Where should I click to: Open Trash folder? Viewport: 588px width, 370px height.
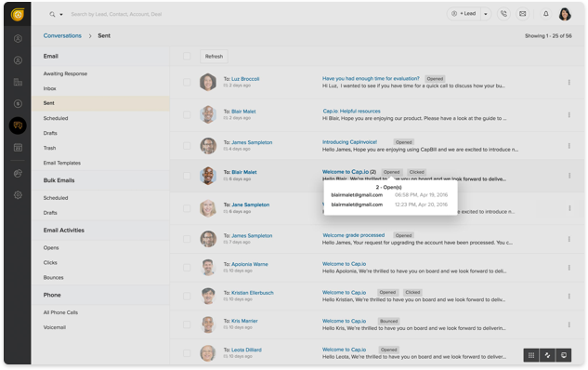point(49,148)
